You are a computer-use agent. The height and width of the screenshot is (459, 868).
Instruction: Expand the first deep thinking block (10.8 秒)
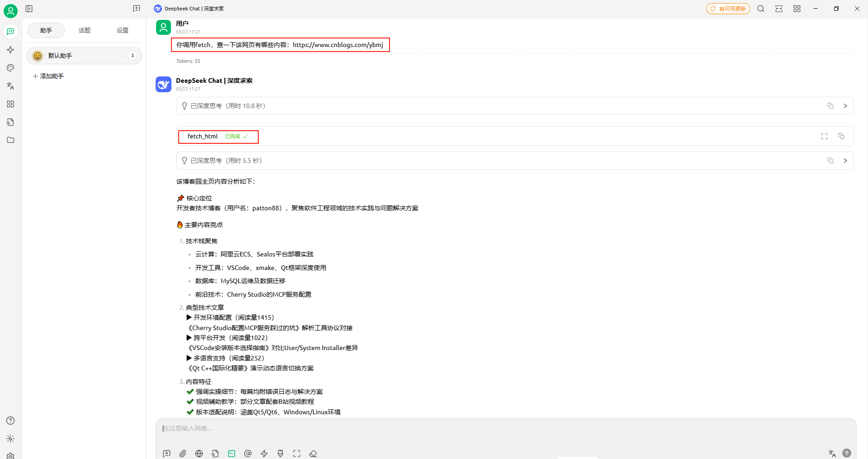pos(845,106)
